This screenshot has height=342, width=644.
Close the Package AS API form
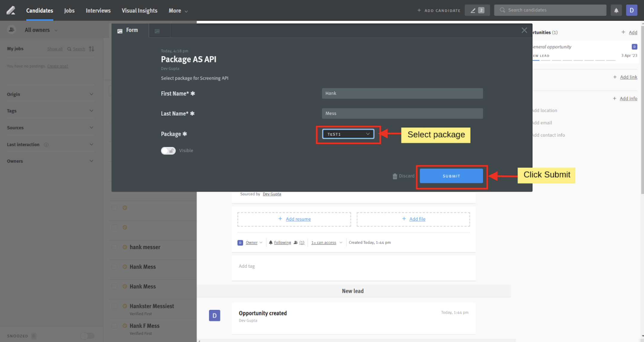point(524,30)
